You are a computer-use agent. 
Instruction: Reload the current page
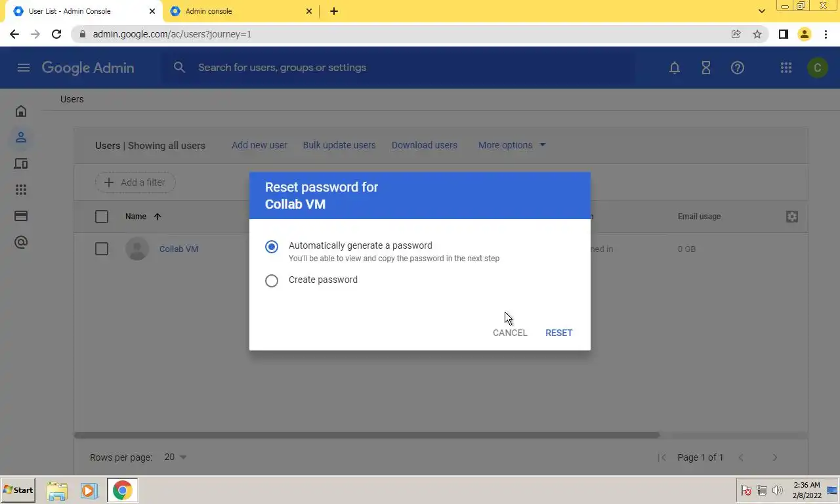[56, 34]
